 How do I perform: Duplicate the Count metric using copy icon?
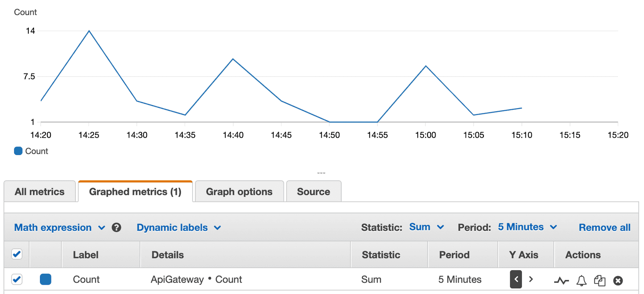tap(599, 280)
